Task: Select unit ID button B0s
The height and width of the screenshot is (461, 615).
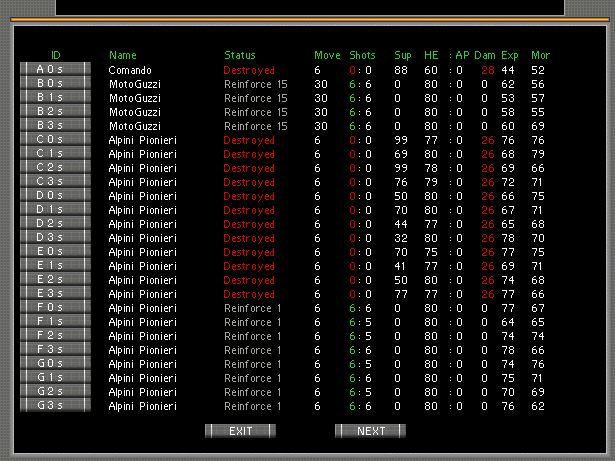Action: pyautogui.click(x=55, y=84)
